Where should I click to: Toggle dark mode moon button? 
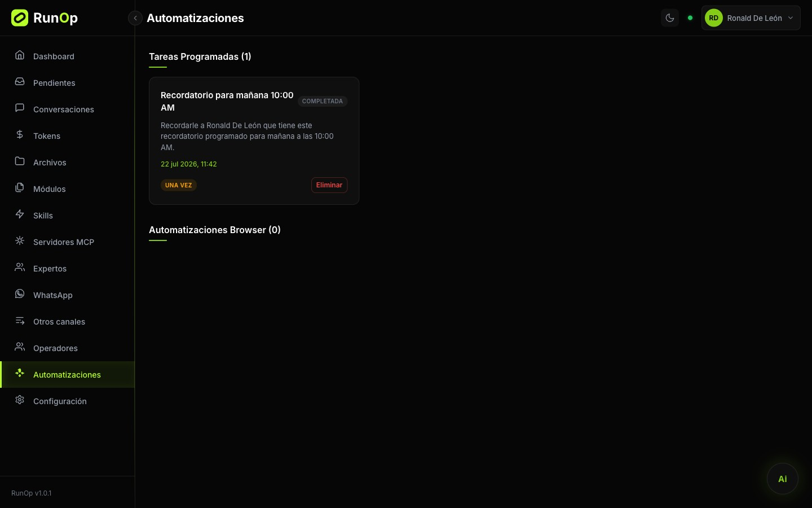coord(670,18)
